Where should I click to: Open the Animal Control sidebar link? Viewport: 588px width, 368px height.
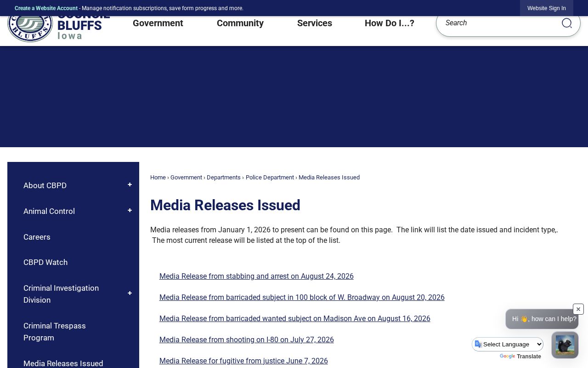49,211
